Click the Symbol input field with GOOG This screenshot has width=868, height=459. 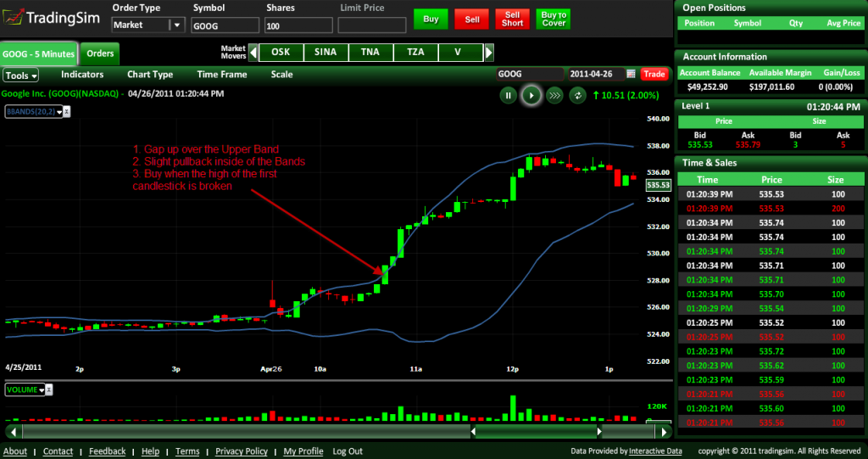click(225, 25)
